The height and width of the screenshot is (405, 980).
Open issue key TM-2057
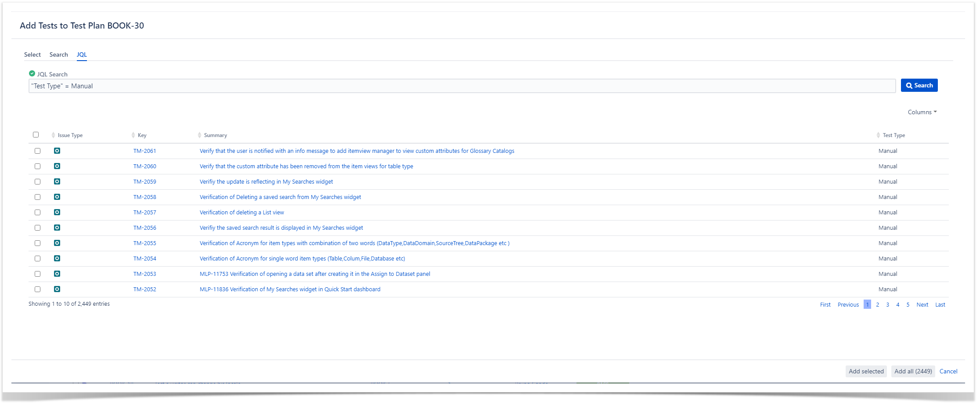point(145,212)
